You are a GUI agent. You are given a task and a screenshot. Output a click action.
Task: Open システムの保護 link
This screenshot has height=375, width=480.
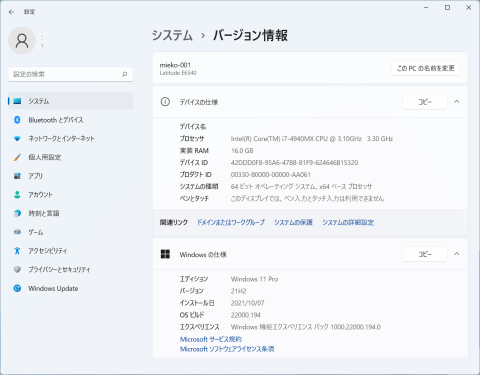click(293, 222)
